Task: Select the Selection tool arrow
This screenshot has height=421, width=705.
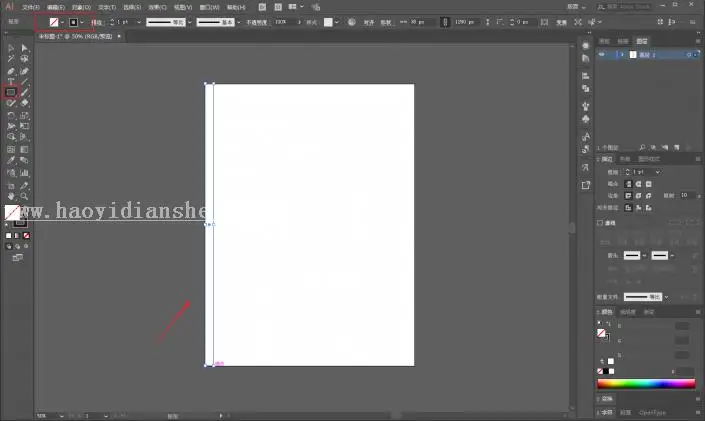Action: tap(11, 48)
